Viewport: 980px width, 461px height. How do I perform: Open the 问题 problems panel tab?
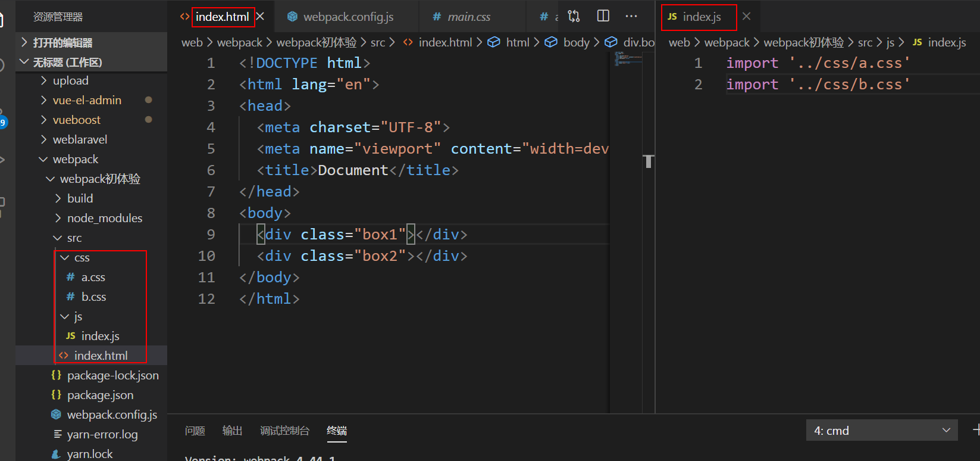click(195, 431)
